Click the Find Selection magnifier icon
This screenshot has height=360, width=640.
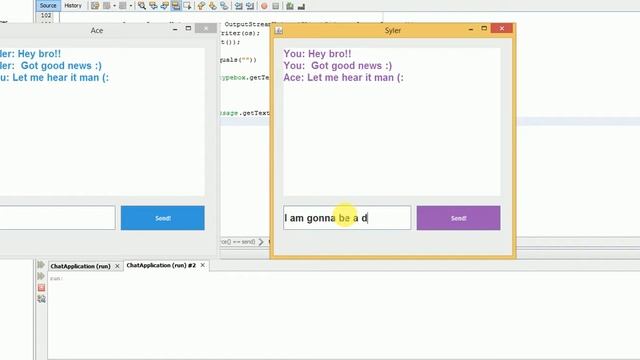tap(142, 6)
